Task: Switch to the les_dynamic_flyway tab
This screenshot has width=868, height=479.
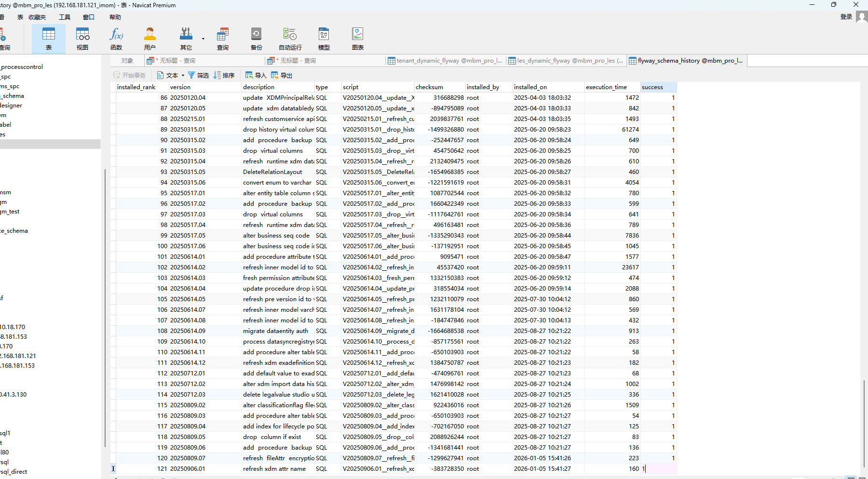Action: (x=566, y=61)
